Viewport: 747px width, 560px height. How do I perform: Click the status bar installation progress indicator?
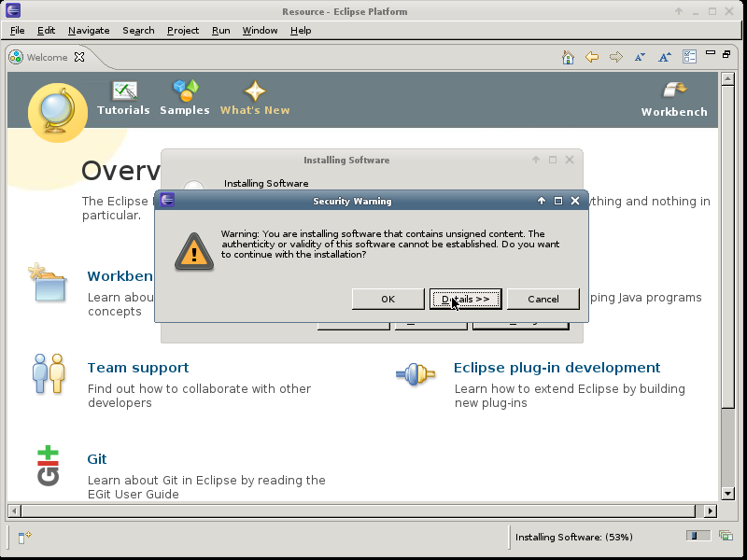click(698, 536)
